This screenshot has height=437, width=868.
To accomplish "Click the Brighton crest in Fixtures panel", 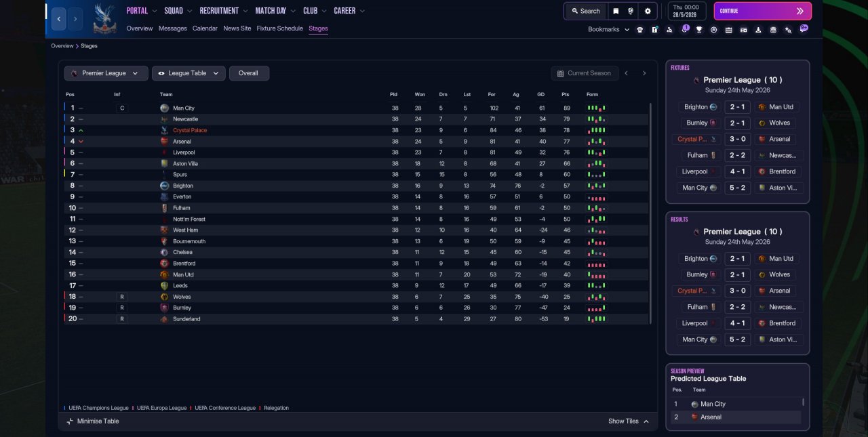I will pyautogui.click(x=713, y=107).
